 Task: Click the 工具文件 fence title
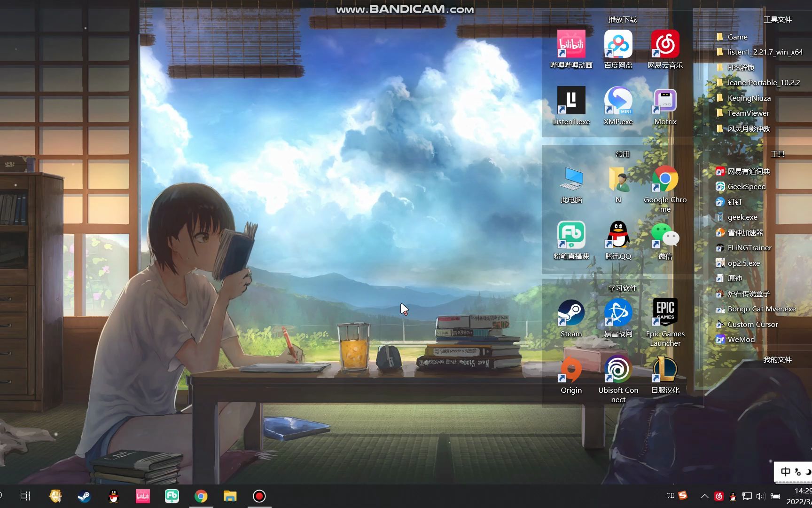tap(777, 19)
